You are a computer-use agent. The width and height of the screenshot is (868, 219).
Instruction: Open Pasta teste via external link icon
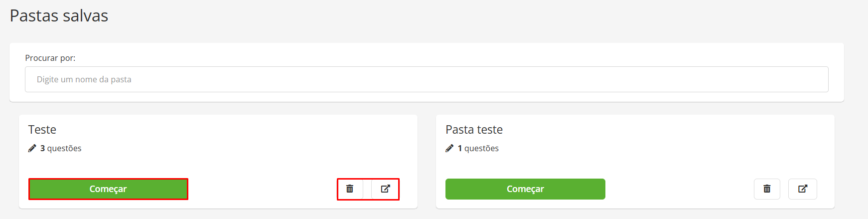point(803,189)
